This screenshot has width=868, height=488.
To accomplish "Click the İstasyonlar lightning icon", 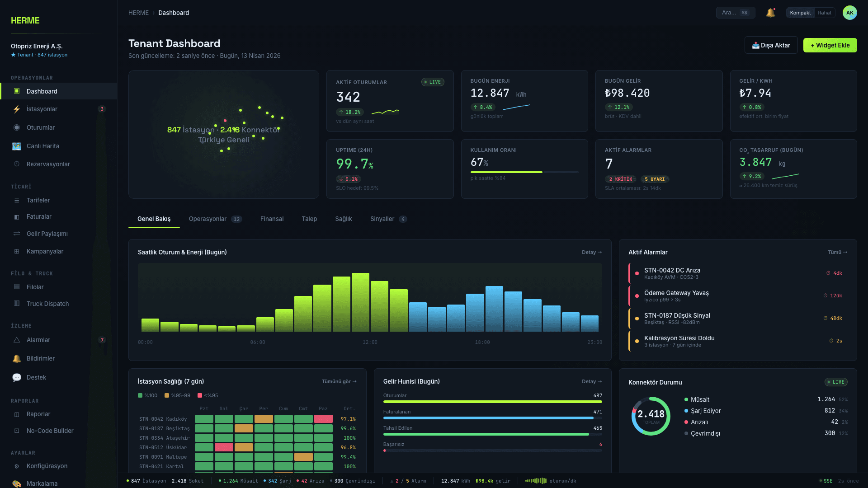I will (x=17, y=109).
